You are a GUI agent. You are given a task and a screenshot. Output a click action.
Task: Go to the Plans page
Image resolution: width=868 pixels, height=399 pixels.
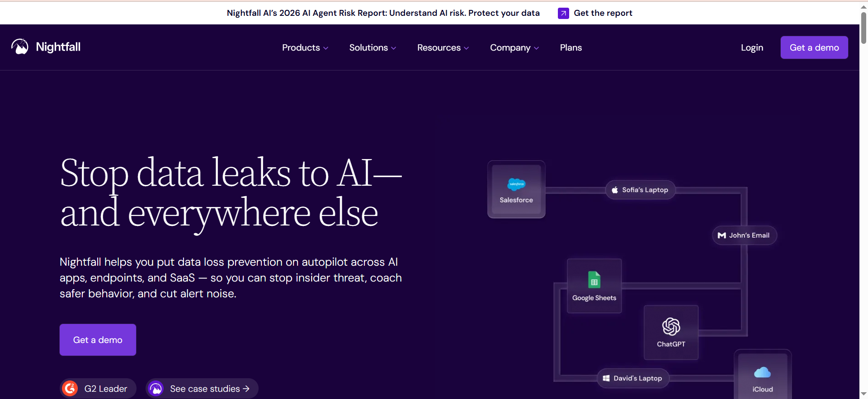click(571, 47)
